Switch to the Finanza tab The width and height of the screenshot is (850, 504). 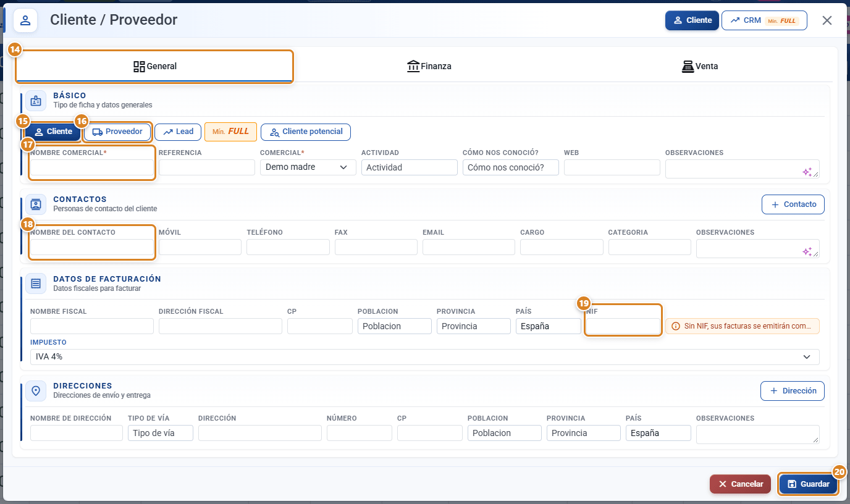click(x=429, y=66)
